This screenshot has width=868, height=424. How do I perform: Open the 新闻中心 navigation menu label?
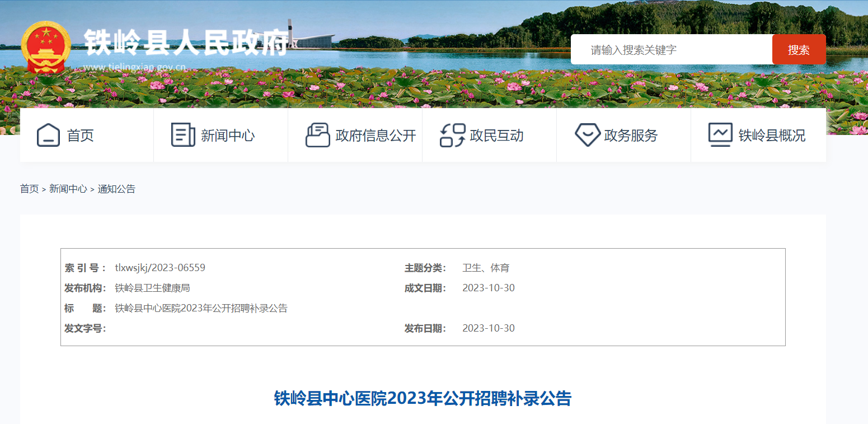[x=228, y=136]
